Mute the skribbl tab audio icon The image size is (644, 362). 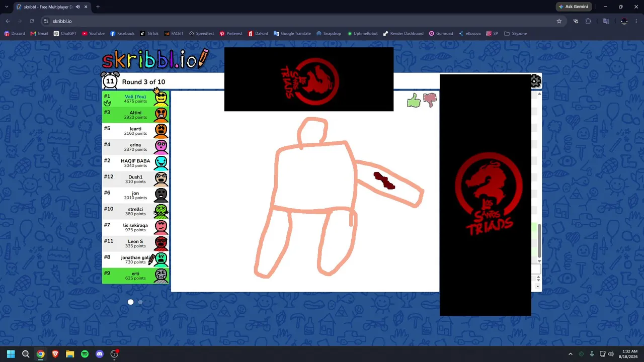click(x=77, y=7)
